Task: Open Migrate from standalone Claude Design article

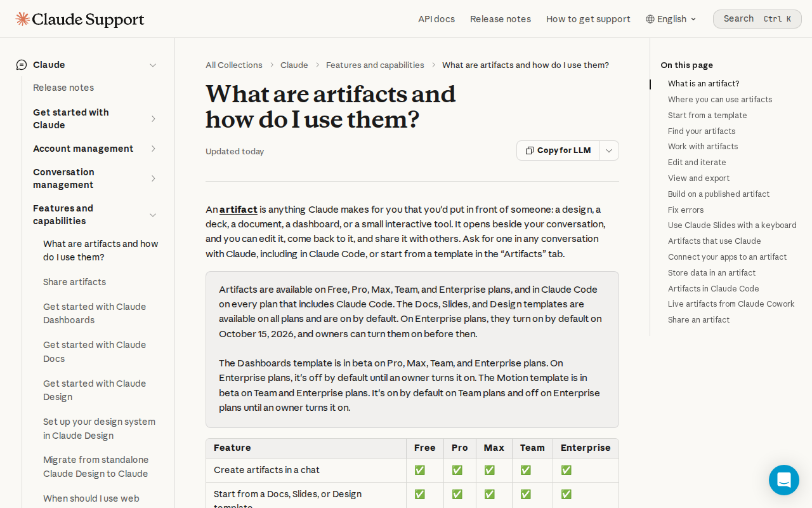Action: (x=96, y=467)
